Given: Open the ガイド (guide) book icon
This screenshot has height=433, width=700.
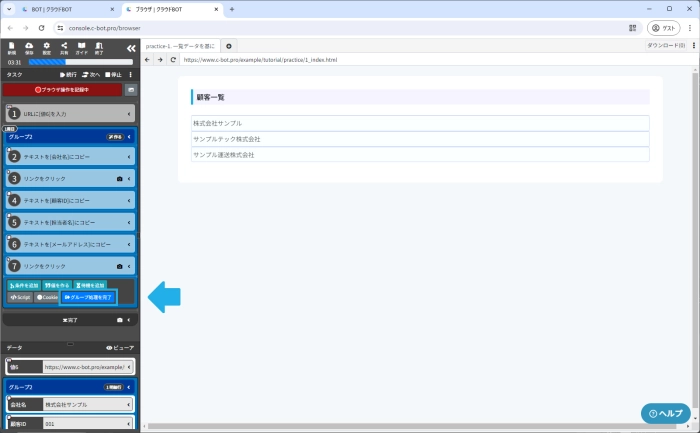Looking at the screenshot, I should click(x=81, y=47).
